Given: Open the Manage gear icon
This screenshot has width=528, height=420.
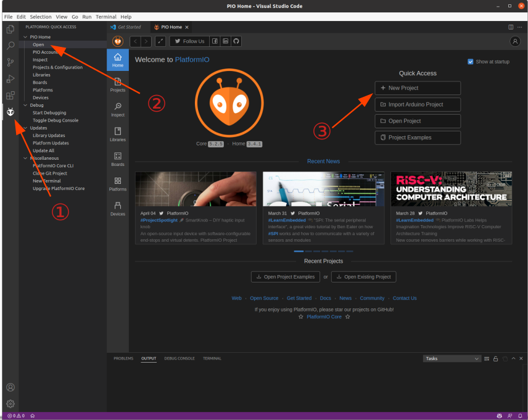Looking at the screenshot, I should point(10,403).
